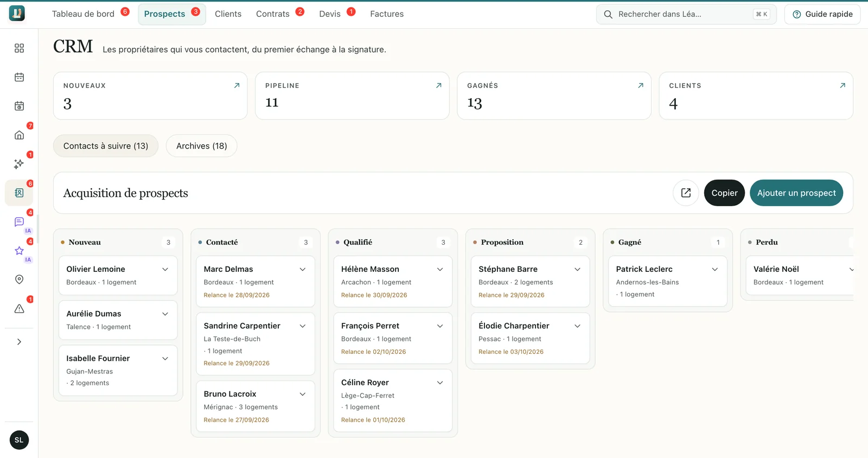Open Nouveaux card arrow icon
This screenshot has height=458, width=868.
[x=237, y=86]
